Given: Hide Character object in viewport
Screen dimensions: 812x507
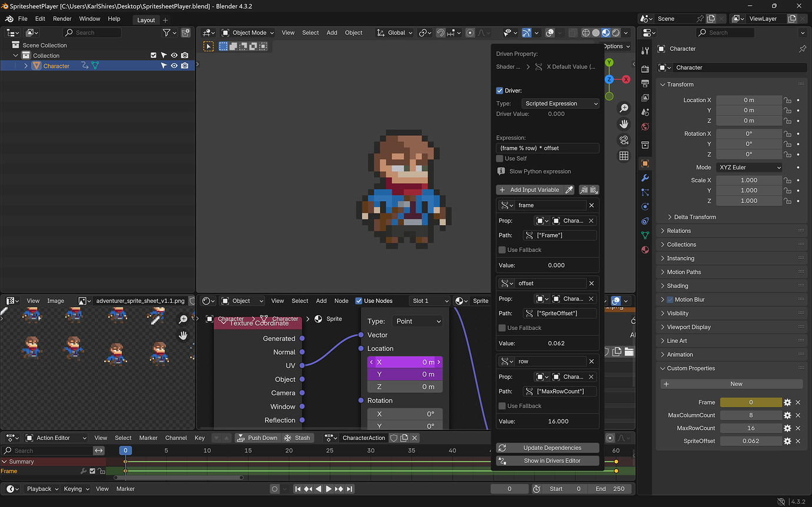Looking at the screenshot, I should click(174, 66).
